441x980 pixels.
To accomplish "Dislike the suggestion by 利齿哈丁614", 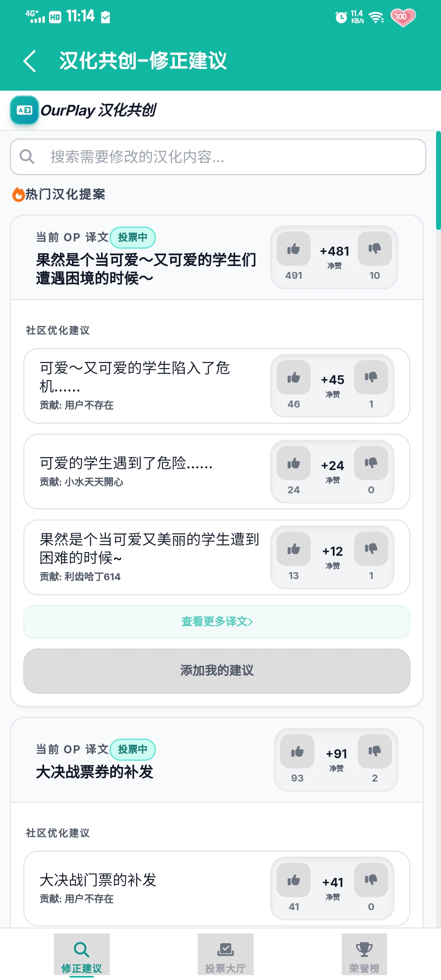I will pyautogui.click(x=371, y=549).
